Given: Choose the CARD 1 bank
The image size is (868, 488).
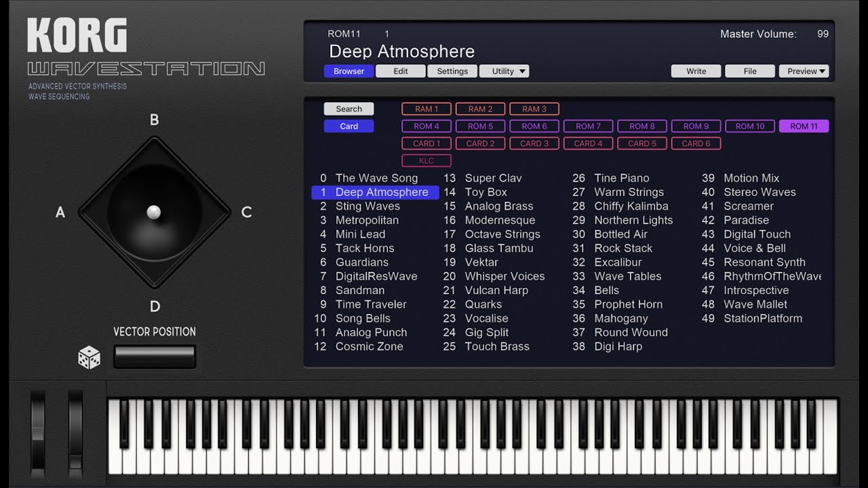Looking at the screenshot, I should click(427, 143).
